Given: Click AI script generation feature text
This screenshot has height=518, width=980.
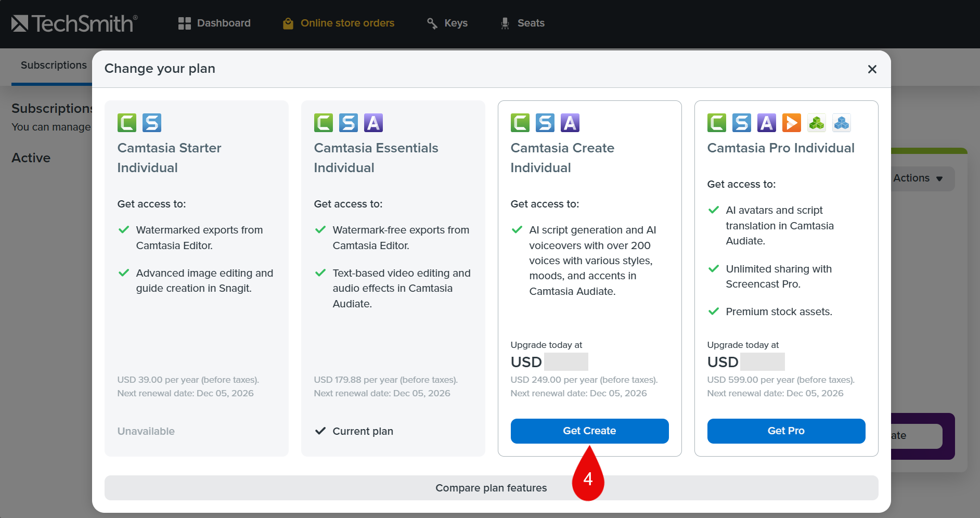Looking at the screenshot, I should [x=593, y=261].
